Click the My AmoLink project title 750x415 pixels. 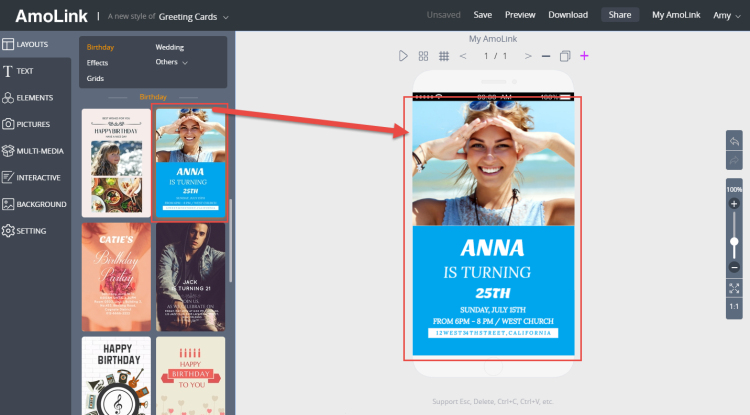tap(493, 39)
